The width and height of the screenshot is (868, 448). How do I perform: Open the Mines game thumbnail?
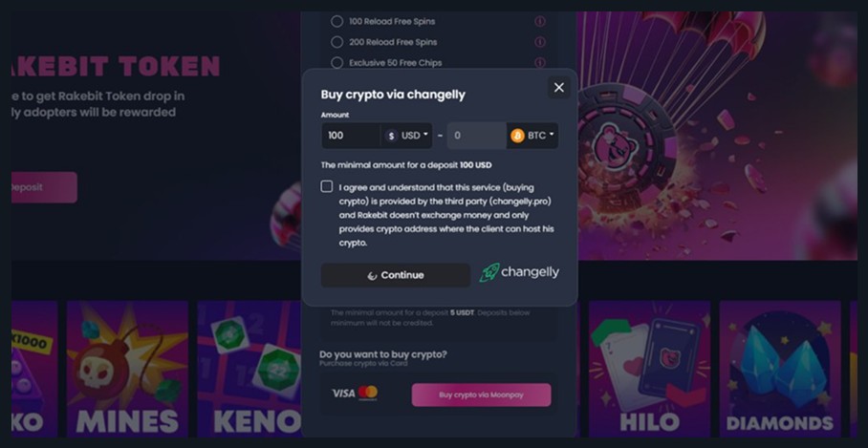click(x=127, y=369)
